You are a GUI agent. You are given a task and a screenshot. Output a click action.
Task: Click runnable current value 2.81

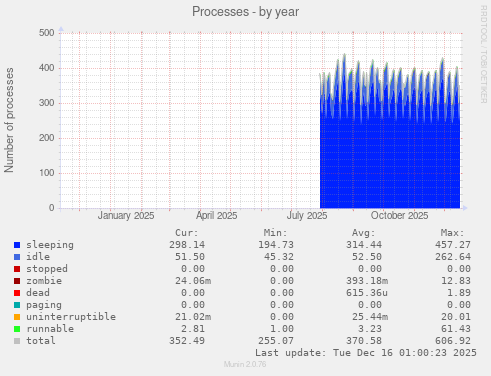(193, 329)
